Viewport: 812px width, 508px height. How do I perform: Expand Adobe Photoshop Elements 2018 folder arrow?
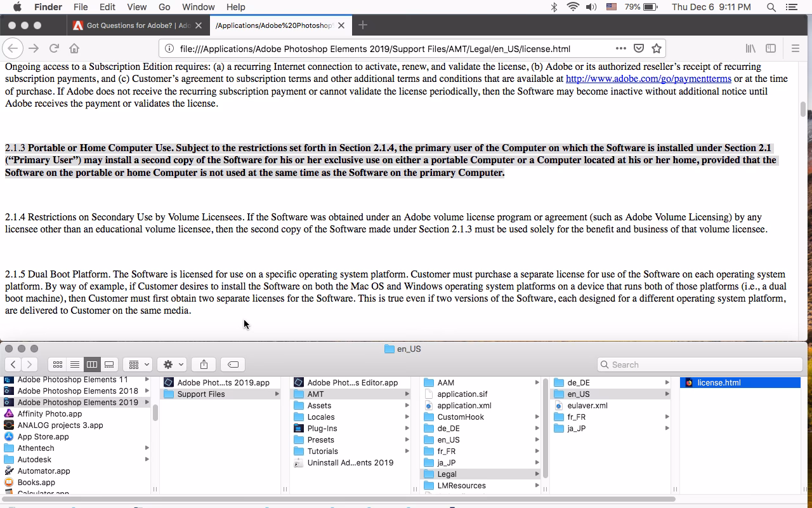[x=147, y=391]
